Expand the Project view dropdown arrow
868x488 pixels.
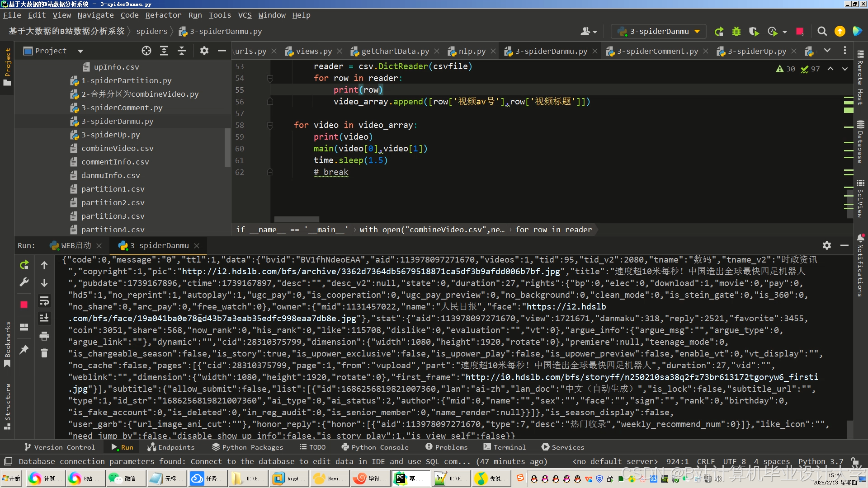click(80, 51)
